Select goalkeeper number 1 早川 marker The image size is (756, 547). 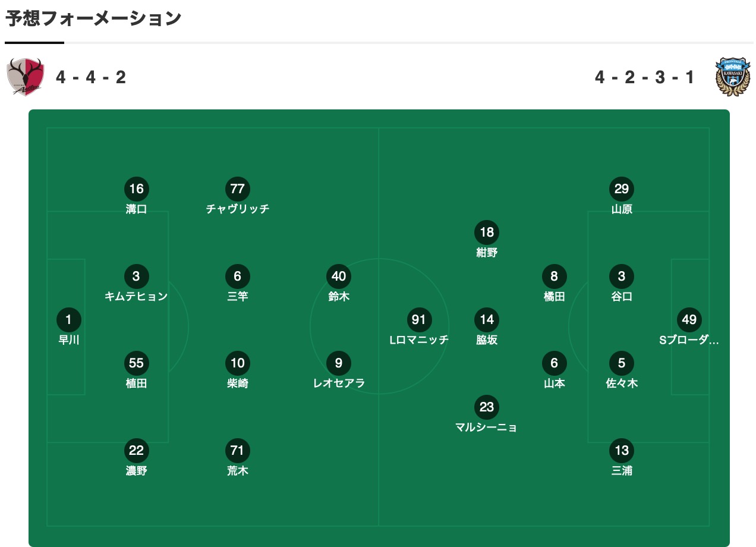pos(68,320)
